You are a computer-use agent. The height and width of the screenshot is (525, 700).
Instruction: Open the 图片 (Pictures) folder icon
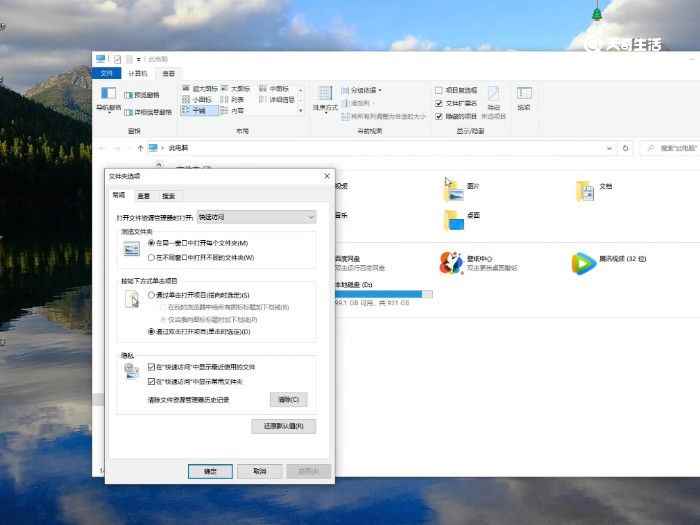[452, 187]
